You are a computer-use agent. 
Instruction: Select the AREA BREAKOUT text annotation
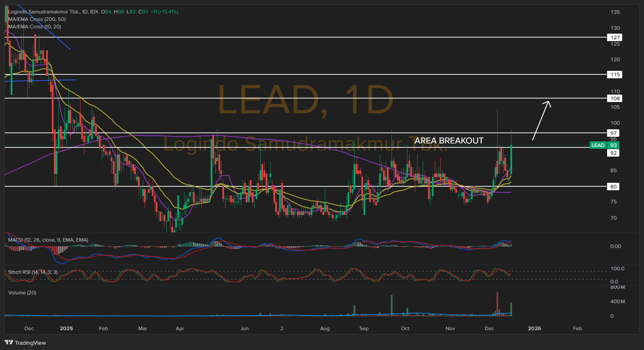(x=449, y=141)
